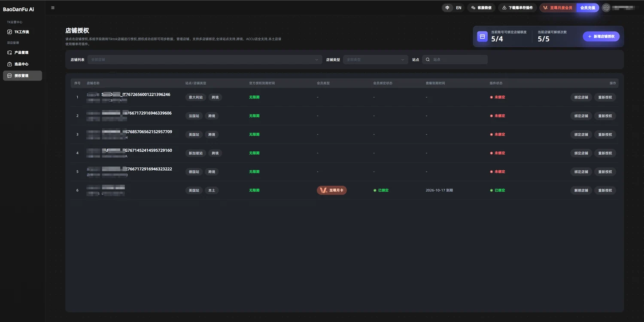Click the 已绑定 plugin status in row 6

tap(498, 190)
